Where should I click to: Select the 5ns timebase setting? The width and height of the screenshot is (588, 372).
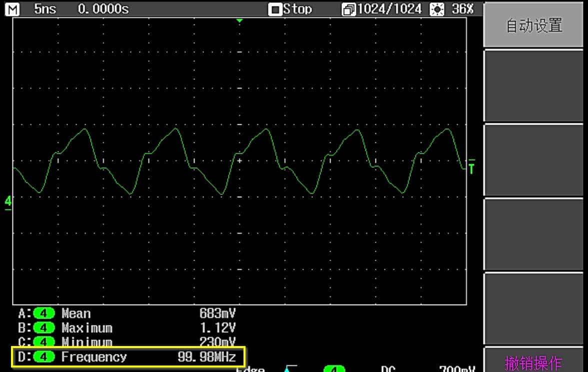click(x=45, y=8)
